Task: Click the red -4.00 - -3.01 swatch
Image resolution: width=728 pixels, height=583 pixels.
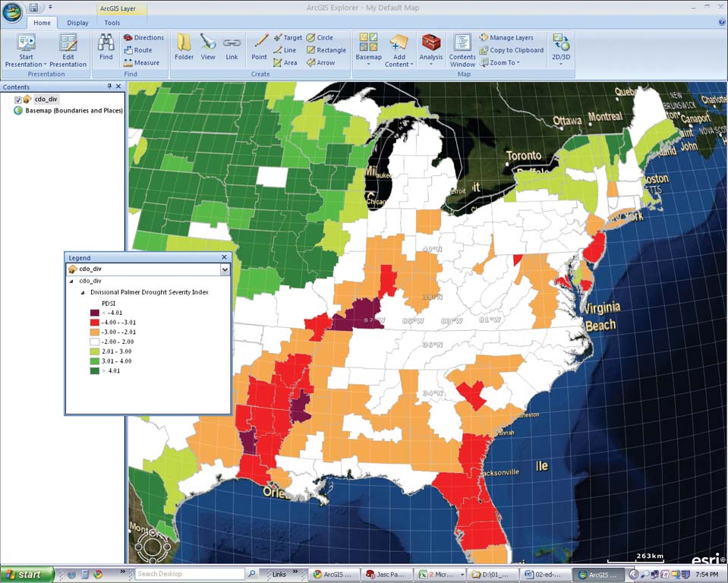Action: [95, 323]
